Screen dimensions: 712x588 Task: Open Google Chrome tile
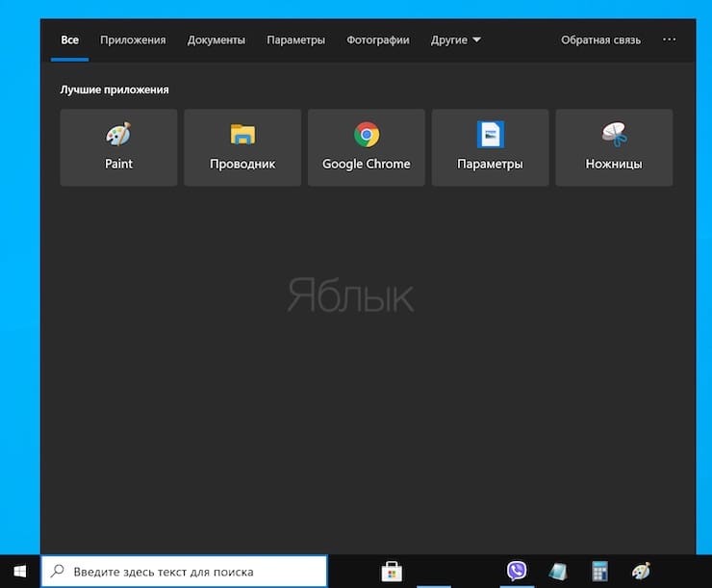tap(367, 147)
